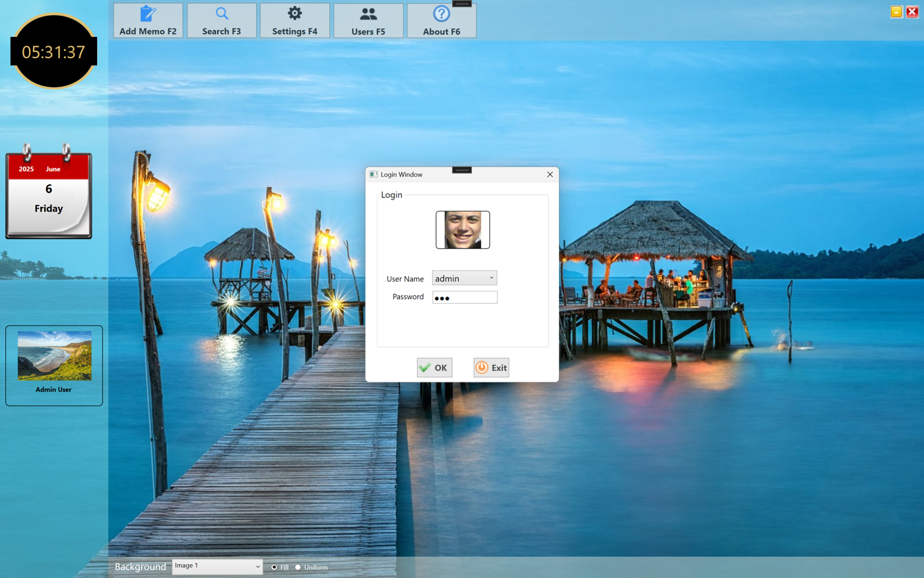Click the Password input field
Viewport: 924px width, 578px height.
465,298
